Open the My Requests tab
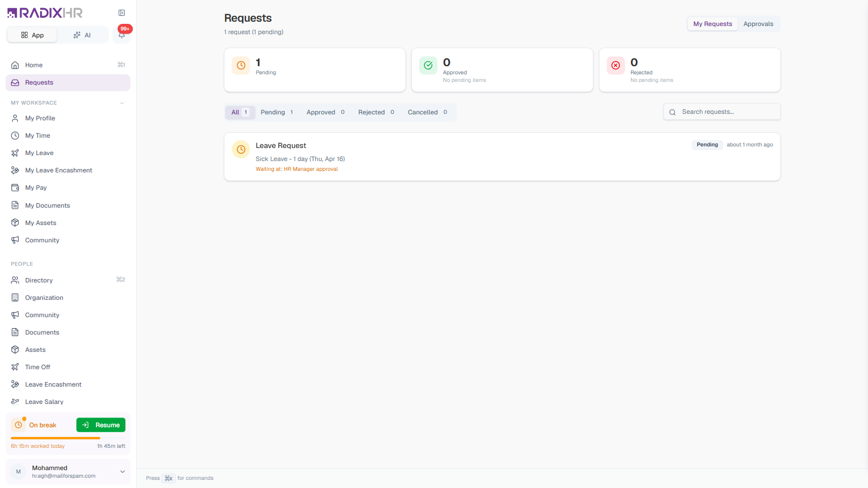868x488 pixels. 712,24
